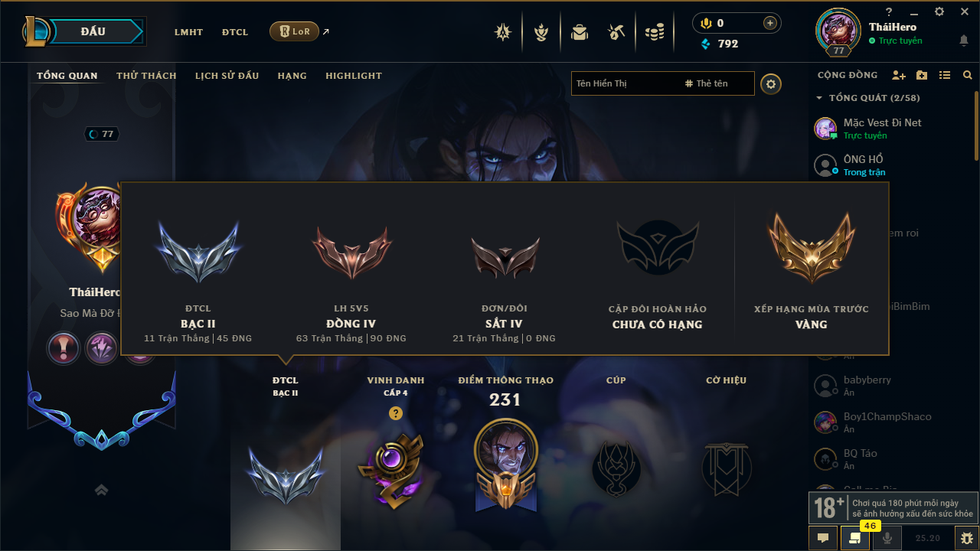Click the ĐẤU play button
This screenshot has height=551, width=980.
click(93, 31)
